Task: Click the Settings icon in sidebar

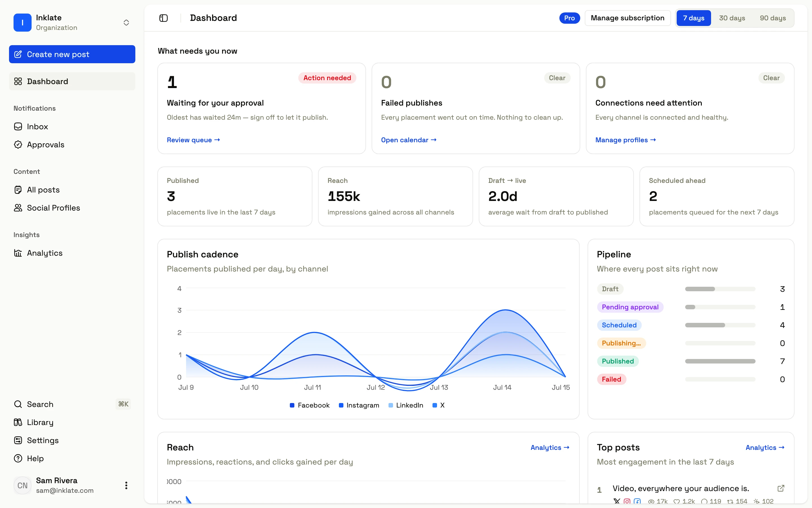Action: coord(18,441)
